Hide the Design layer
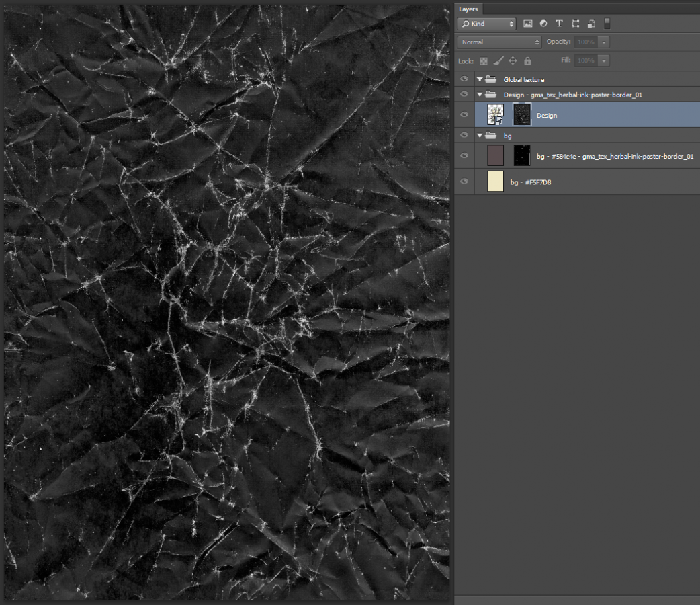This screenshot has height=605, width=700. [464, 115]
